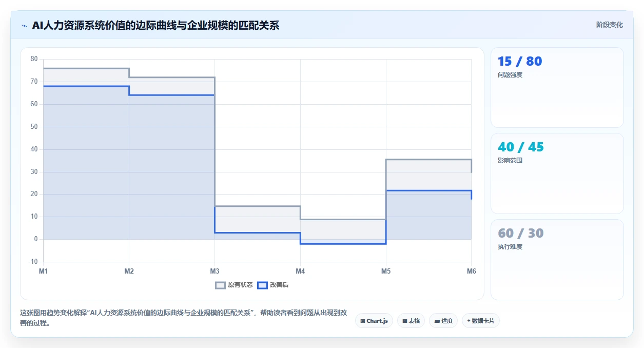Click the M6 axis label
The height and width of the screenshot is (348, 644).
point(471,271)
